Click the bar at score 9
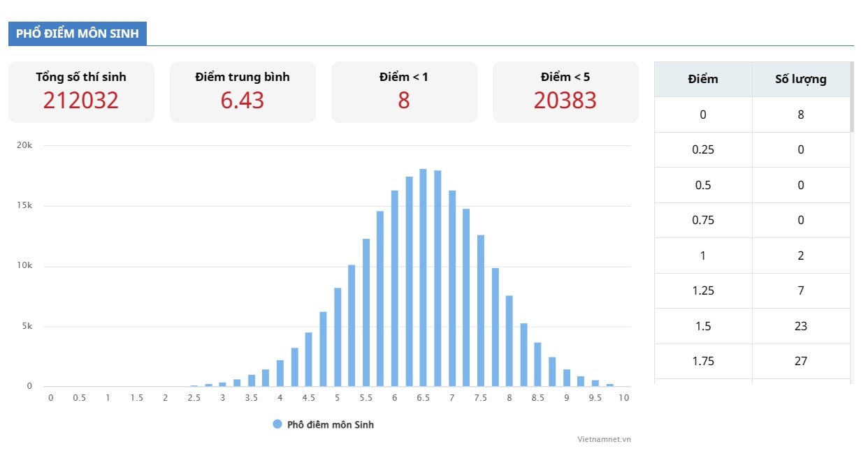Viewport: 868px width, 465px height. [567, 378]
